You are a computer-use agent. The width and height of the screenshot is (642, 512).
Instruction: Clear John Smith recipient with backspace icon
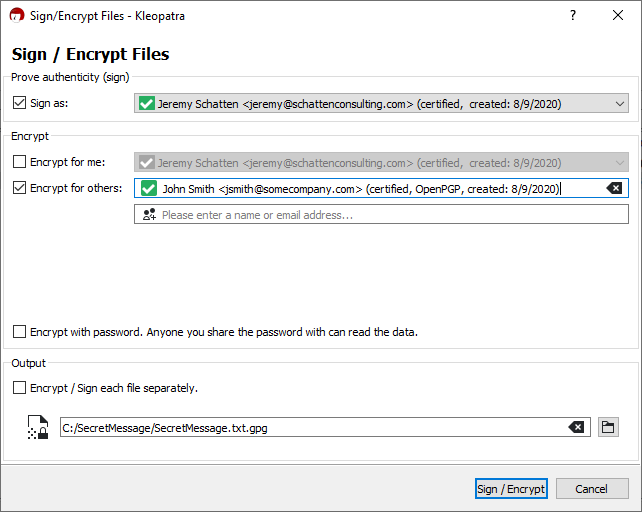point(615,188)
